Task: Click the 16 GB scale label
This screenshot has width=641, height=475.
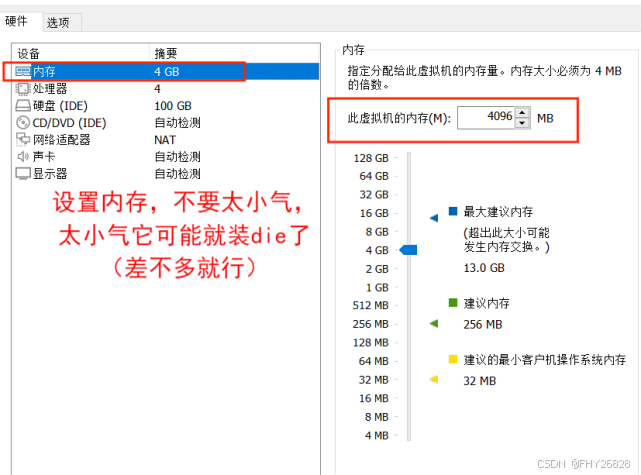Action: (x=374, y=213)
